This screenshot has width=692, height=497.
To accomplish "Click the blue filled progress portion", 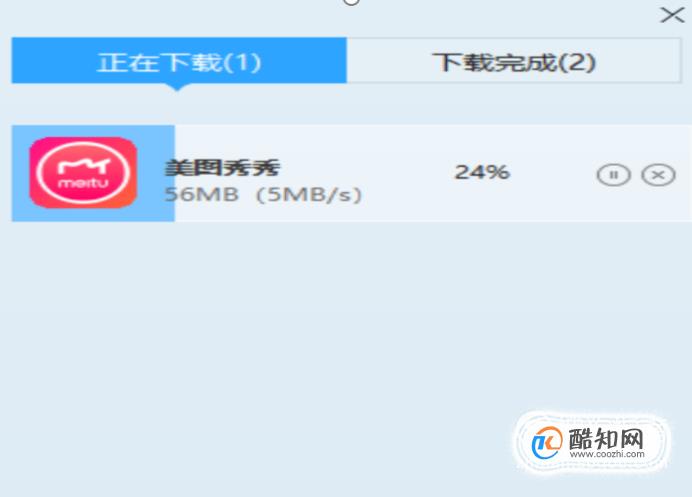I will tap(93, 173).
